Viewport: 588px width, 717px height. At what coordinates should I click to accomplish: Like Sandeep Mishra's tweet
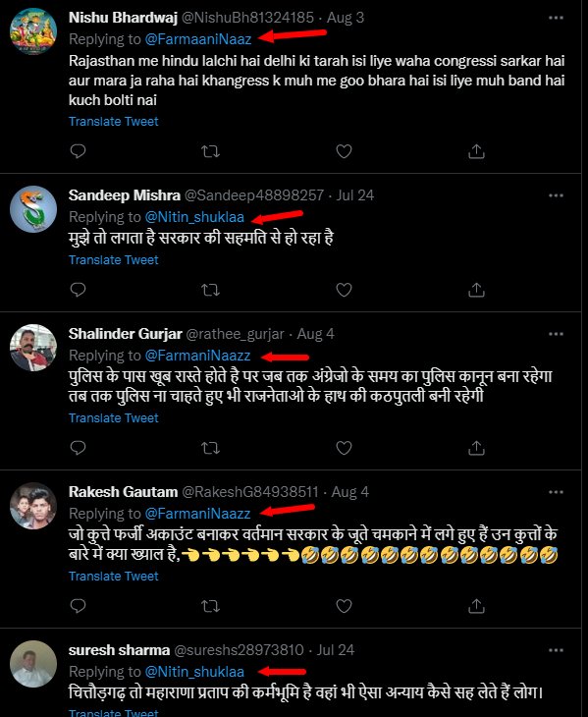[344, 290]
